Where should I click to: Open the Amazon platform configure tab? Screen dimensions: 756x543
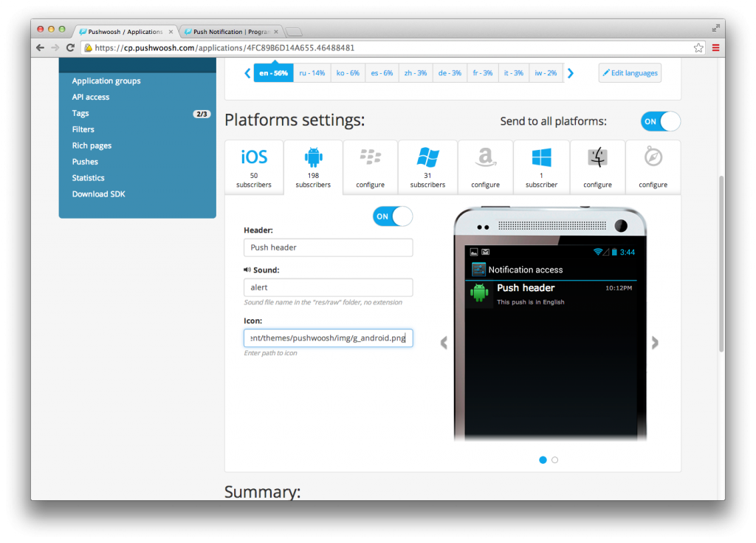pos(486,167)
